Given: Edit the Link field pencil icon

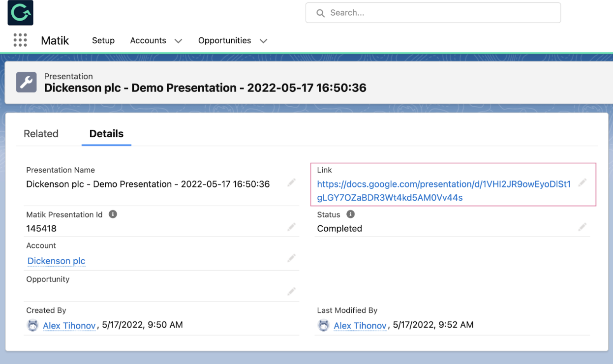Looking at the screenshot, I should [x=582, y=182].
